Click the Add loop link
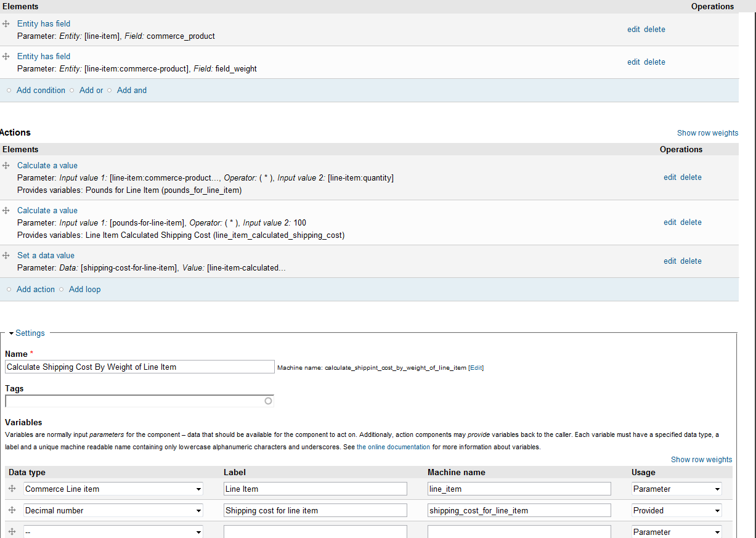The height and width of the screenshot is (538, 756). [x=84, y=290]
